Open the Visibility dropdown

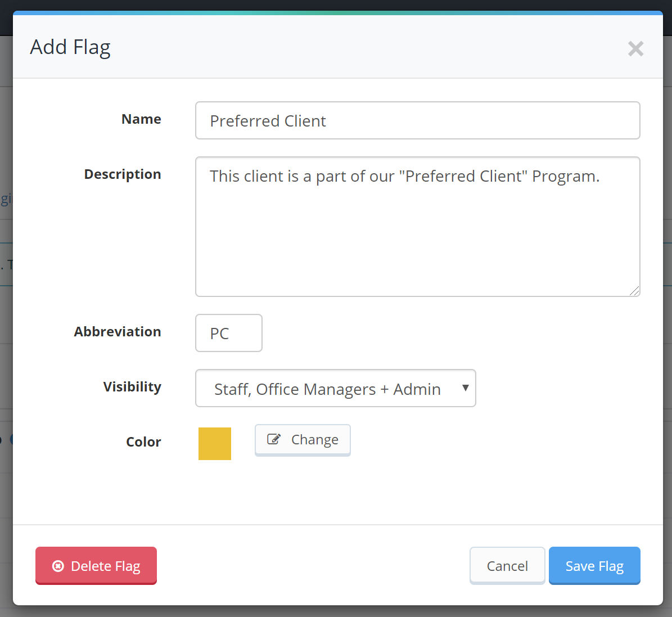[x=335, y=388]
